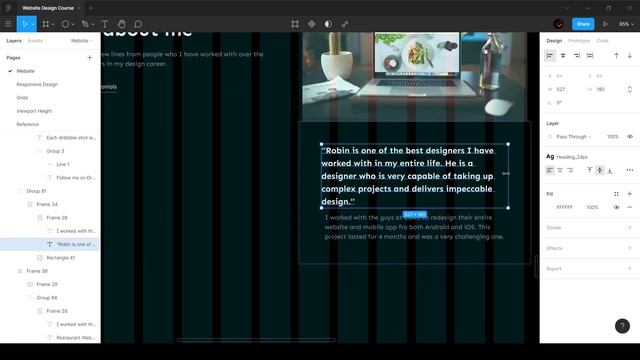Open the fill style library icon
This screenshot has height=360, width=640.
(x=616, y=194)
